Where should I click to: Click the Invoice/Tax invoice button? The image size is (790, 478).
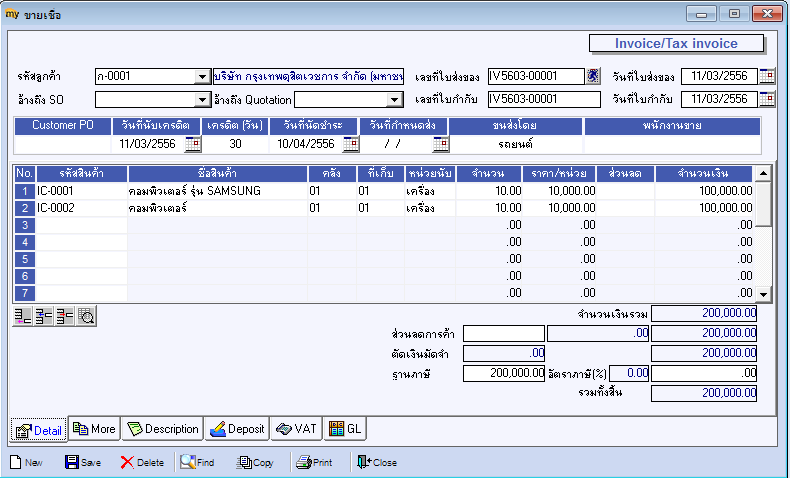(676, 43)
